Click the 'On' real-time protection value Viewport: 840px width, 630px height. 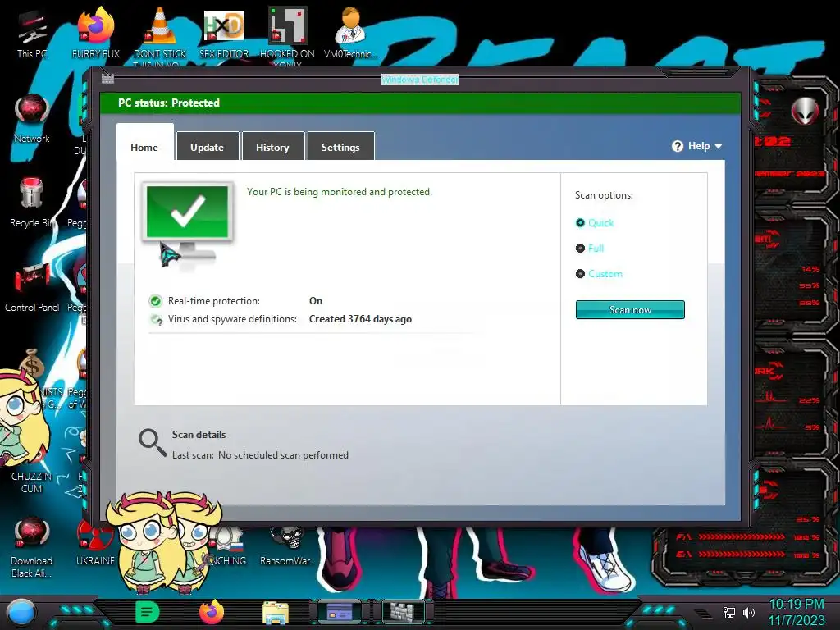[316, 300]
